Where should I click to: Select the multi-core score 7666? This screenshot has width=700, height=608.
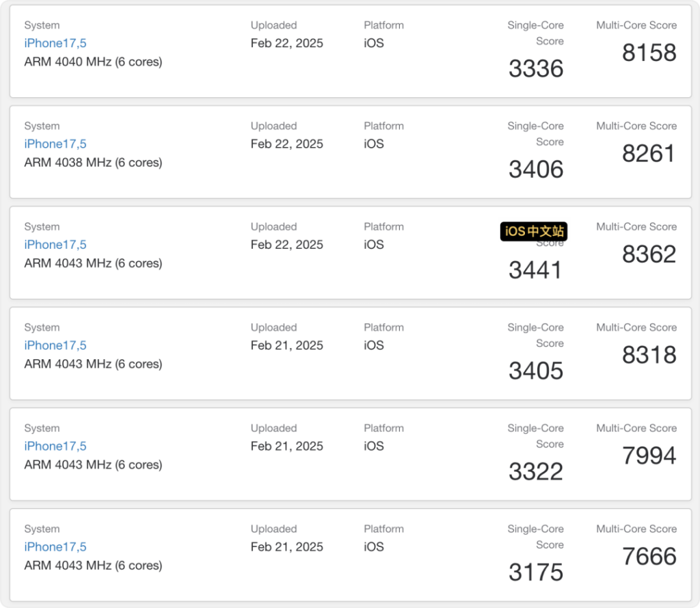[x=649, y=556]
